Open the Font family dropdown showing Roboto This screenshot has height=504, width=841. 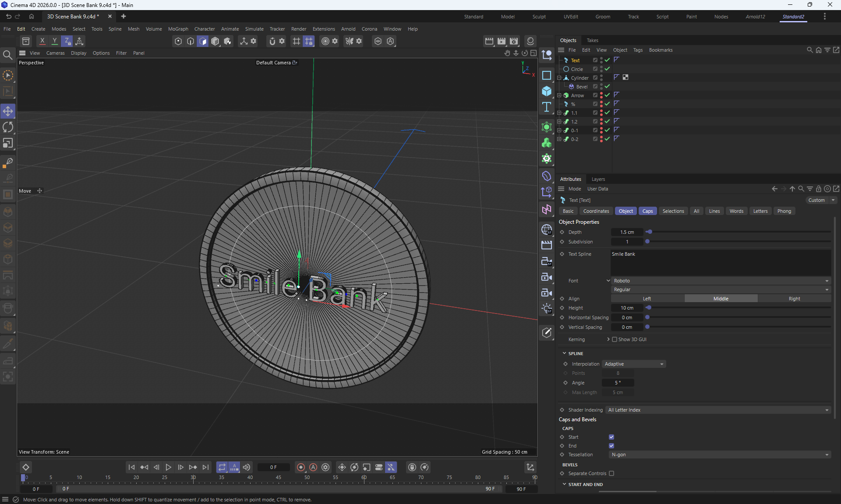point(720,281)
